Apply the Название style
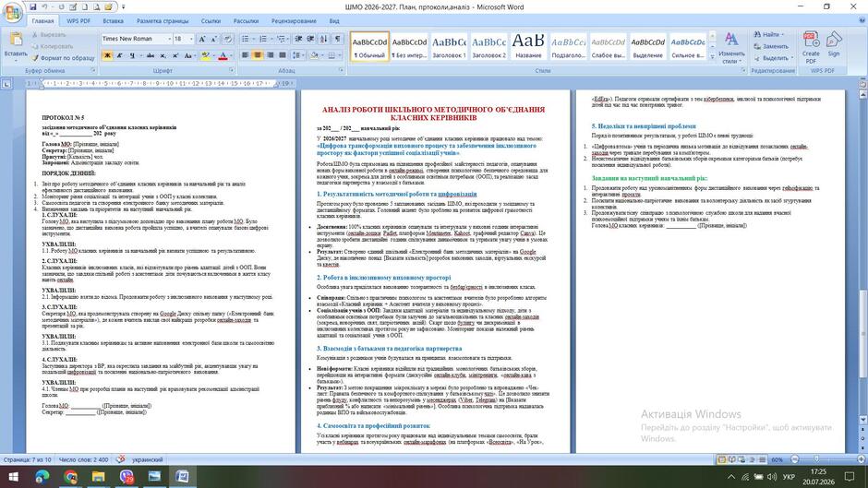Screen dimensions: 868x488 click(528, 46)
